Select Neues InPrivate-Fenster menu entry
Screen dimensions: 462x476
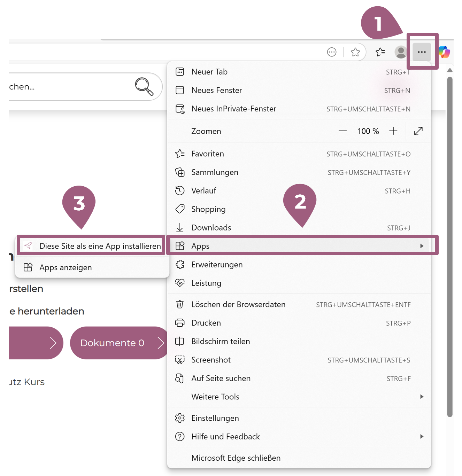tap(233, 109)
